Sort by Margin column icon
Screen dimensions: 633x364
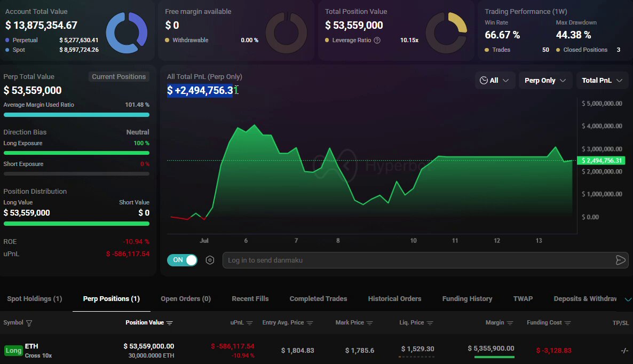tap(510, 323)
